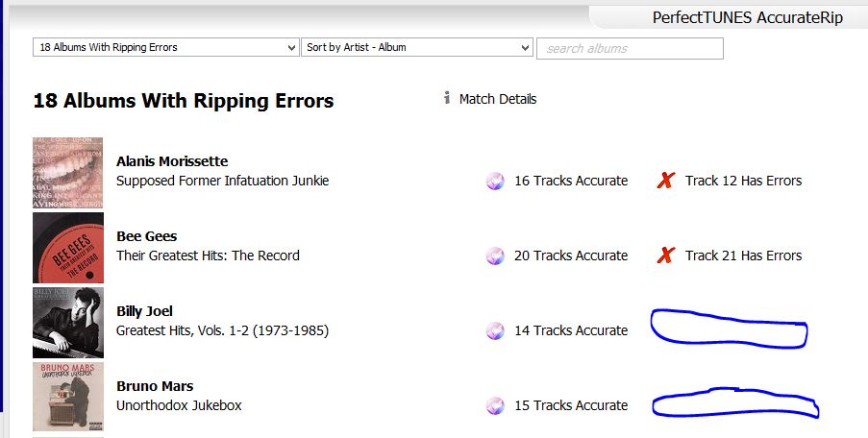The height and width of the screenshot is (438, 868).
Task: Click the Bruno Mars artist name
Action: (155, 386)
